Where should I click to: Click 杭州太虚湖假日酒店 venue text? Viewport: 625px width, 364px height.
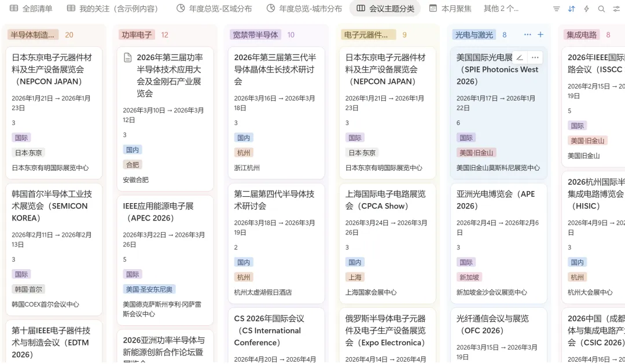point(263,292)
